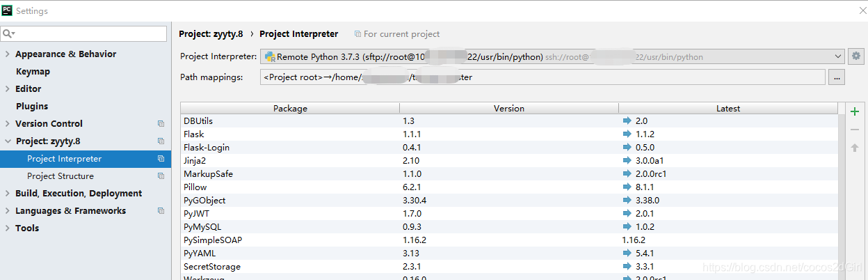Click the Project Interpreter breadcrumb title
Viewport: 868px width, 280px height.
click(299, 33)
